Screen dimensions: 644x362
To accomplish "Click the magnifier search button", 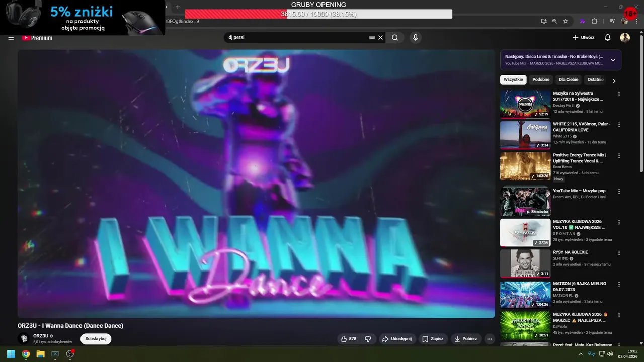I will tap(395, 37).
